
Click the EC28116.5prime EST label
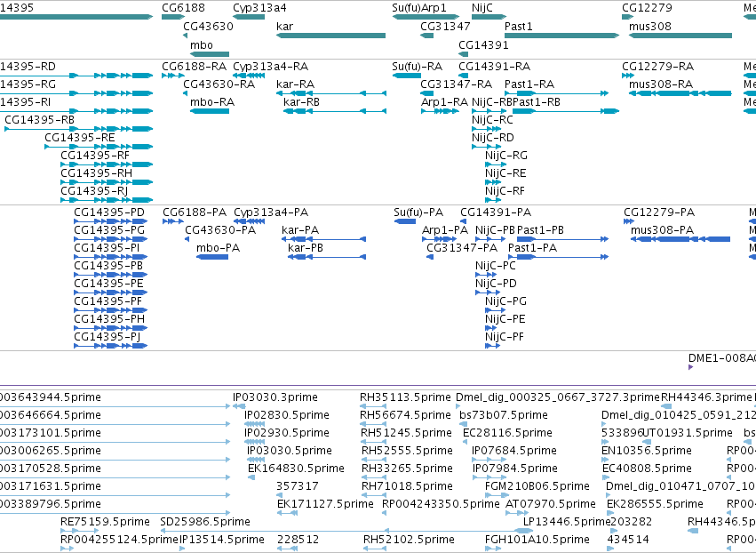point(507,433)
